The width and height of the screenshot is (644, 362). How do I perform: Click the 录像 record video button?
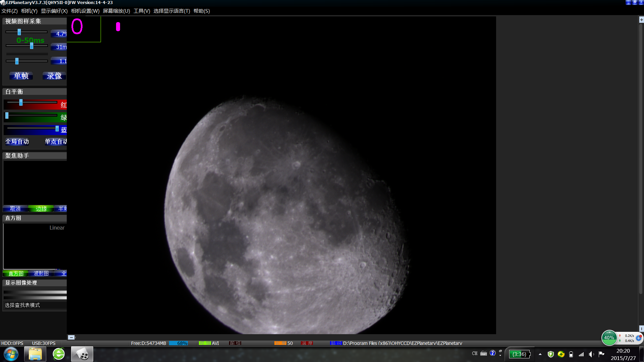point(54,76)
